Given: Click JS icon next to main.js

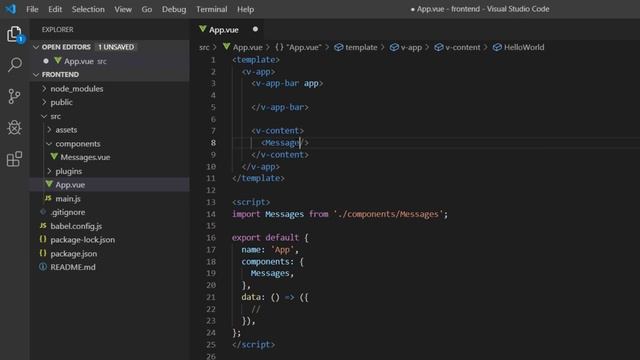Looking at the screenshot, I should [48, 198].
